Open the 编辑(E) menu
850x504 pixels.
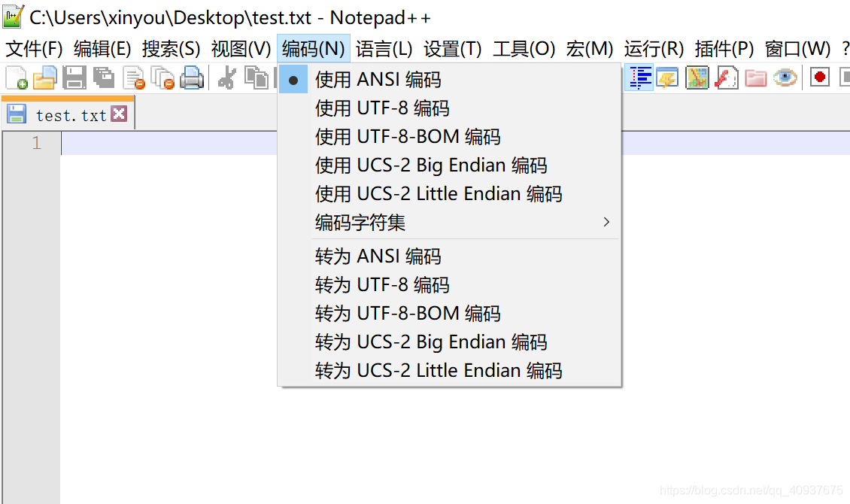point(102,49)
